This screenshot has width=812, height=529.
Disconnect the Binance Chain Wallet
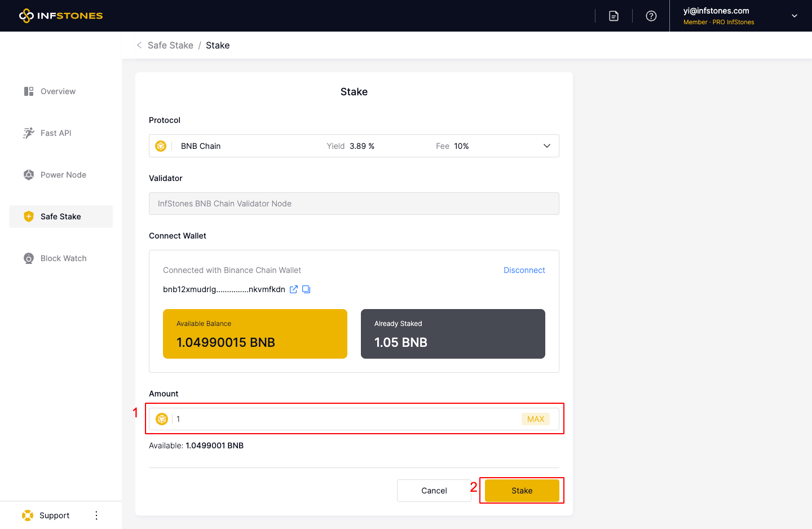pyautogui.click(x=524, y=270)
